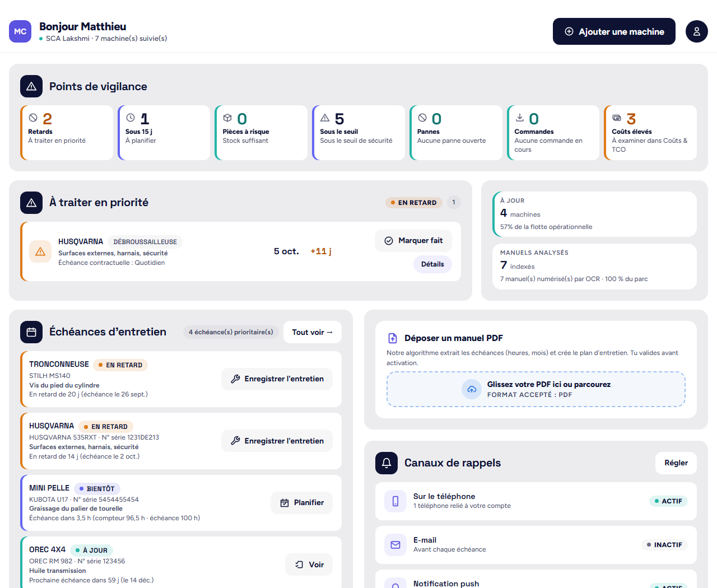Click the Bonjour Matthieu heading
The height and width of the screenshot is (588, 717).
[83, 26]
